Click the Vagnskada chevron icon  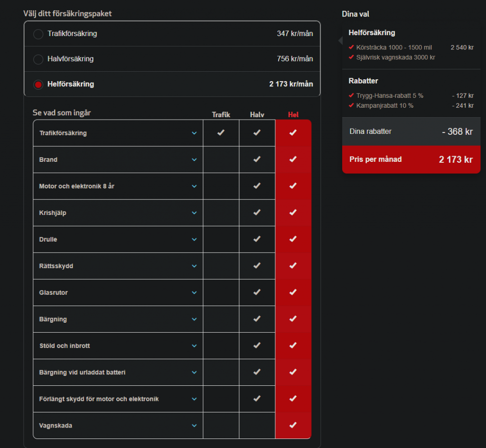[194, 426]
